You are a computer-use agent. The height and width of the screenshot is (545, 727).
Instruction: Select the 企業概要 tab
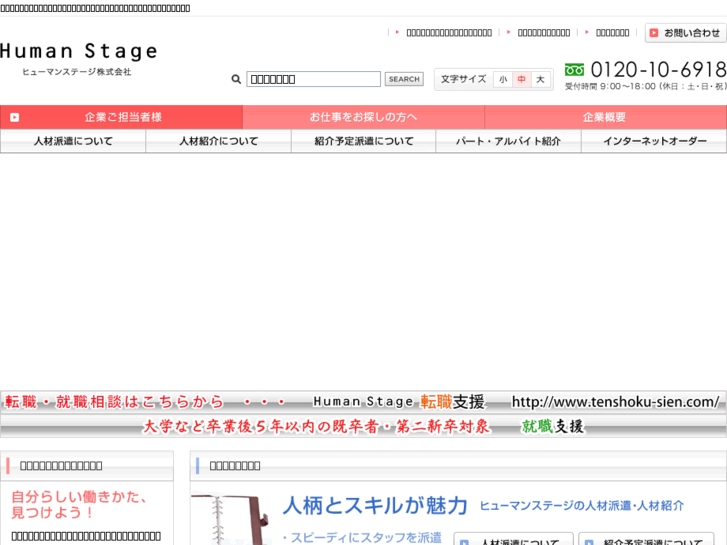click(x=606, y=117)
